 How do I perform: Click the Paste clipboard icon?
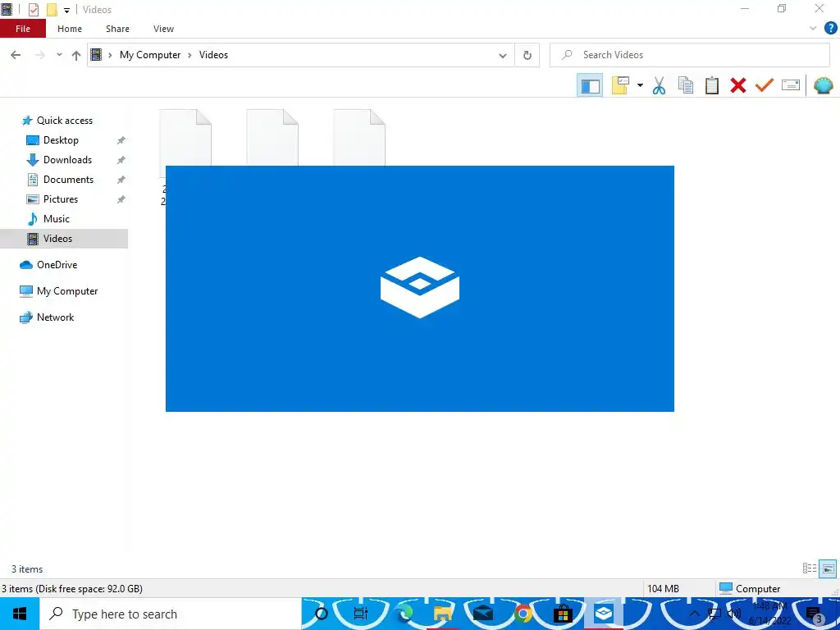(711, 85)
